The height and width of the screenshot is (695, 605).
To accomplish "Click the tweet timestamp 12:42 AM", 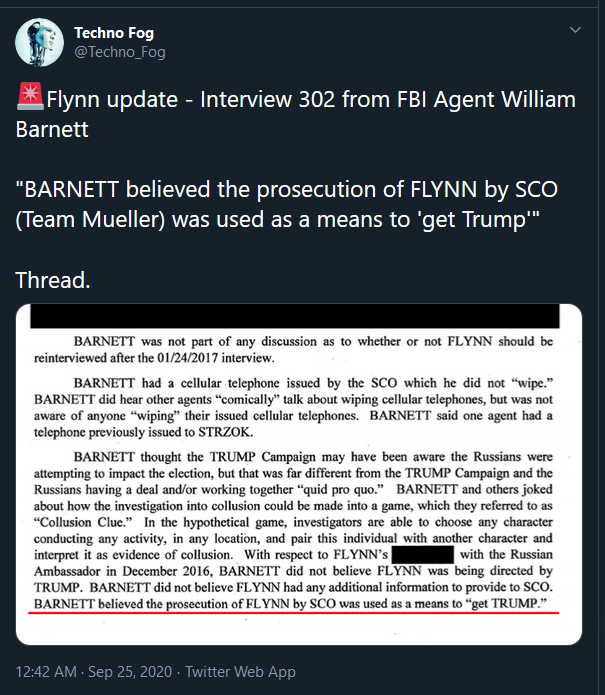I will click(46, 672).
